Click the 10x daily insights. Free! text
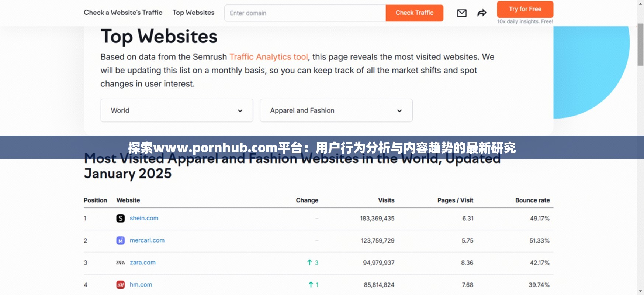This screenshot has width=644, height=295. (525, 21)
